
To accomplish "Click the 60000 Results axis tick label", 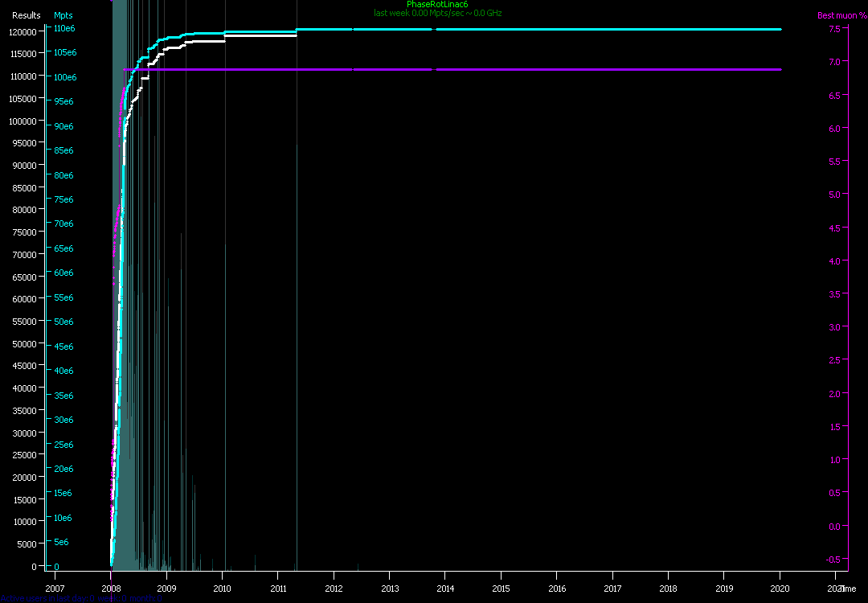I will (x=26, y=299).
